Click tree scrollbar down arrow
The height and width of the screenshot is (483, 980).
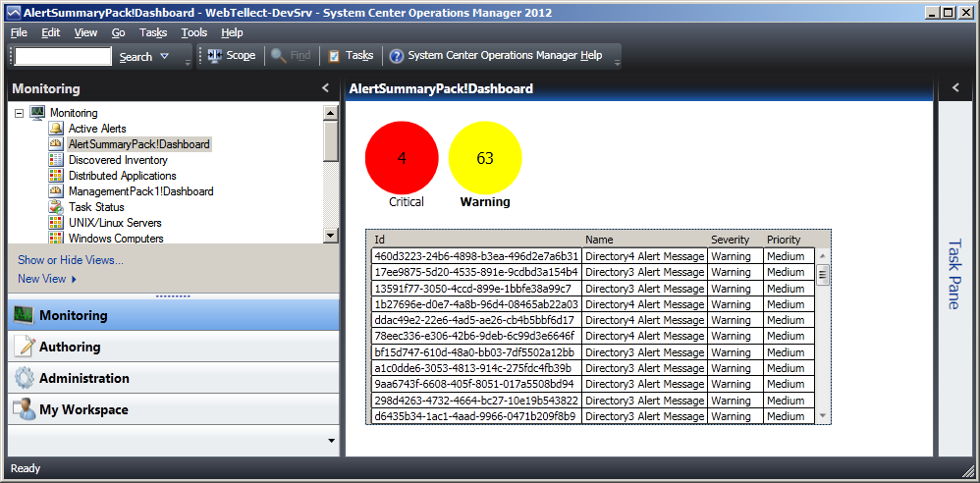(331, 236)
